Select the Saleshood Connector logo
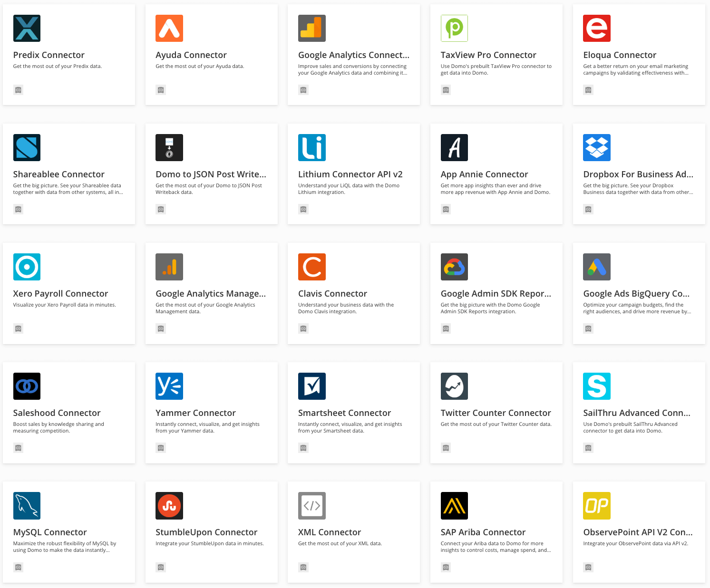This screenshot has width=710, height=588. click(27, 386)
